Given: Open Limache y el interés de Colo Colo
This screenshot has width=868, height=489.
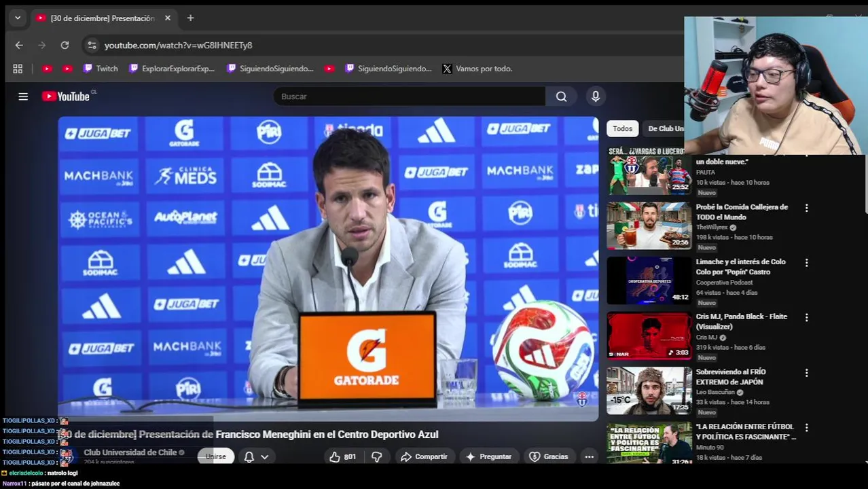Looking at the screenshot, I should [740, 267].
